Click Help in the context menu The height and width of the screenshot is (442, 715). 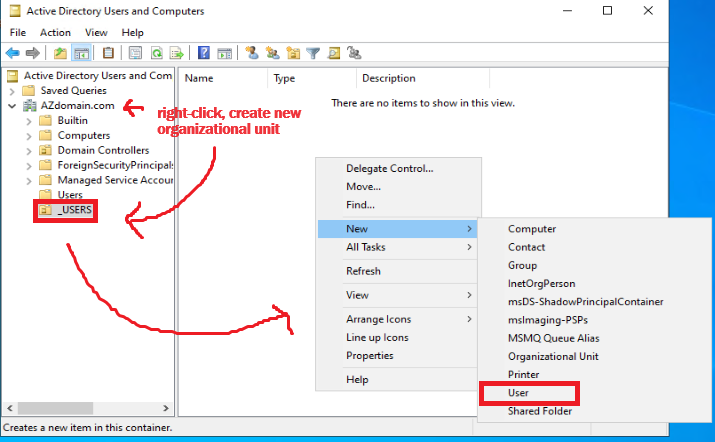[x=397, y=380]
